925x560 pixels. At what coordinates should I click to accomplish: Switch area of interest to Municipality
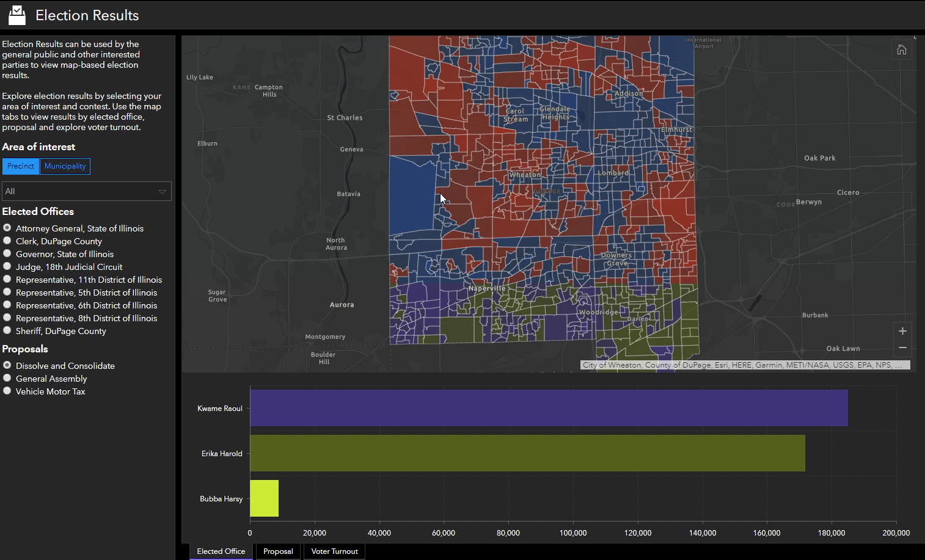(65, 166)
